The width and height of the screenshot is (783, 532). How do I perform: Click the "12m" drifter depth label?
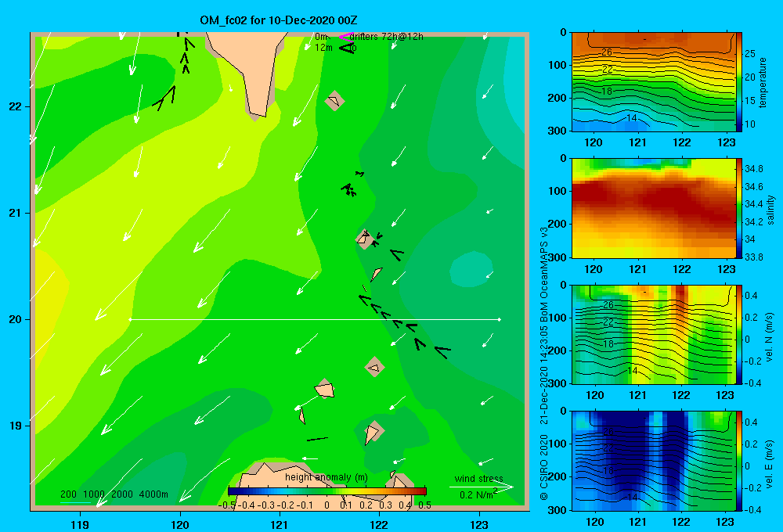pos(323,48)
